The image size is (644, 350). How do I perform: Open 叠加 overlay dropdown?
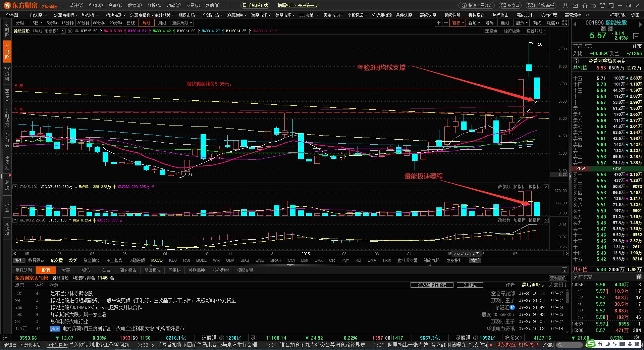(474, 23)
